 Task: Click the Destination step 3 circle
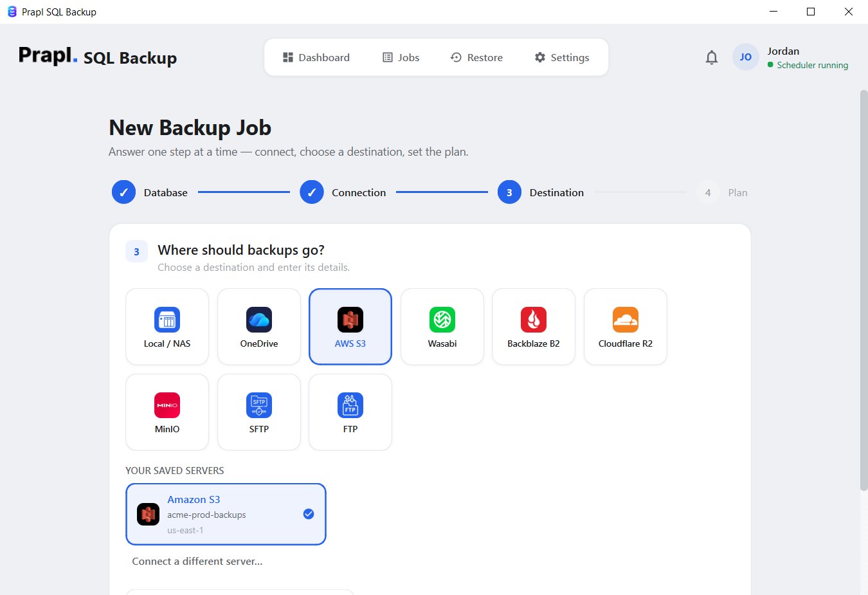tap(509, 192)
